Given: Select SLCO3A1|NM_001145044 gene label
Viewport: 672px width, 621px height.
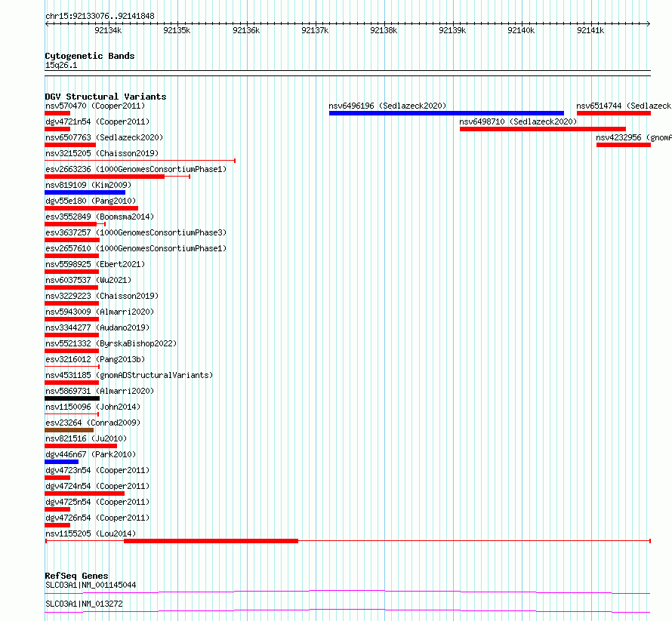Looking at the screenshot, I should tap(91, 585).
